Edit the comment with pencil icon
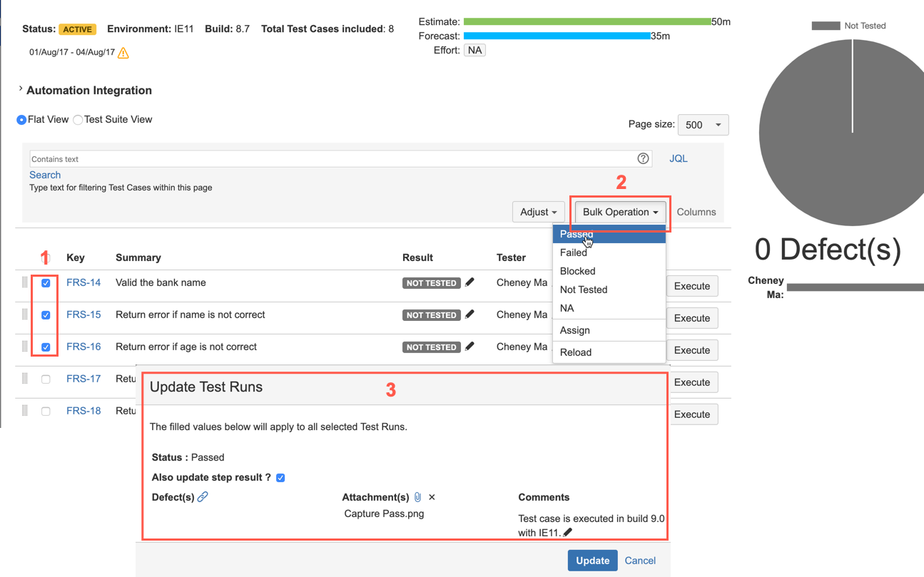Image resolution: width=924 pixels, height=577 pixels. point(568,532)
